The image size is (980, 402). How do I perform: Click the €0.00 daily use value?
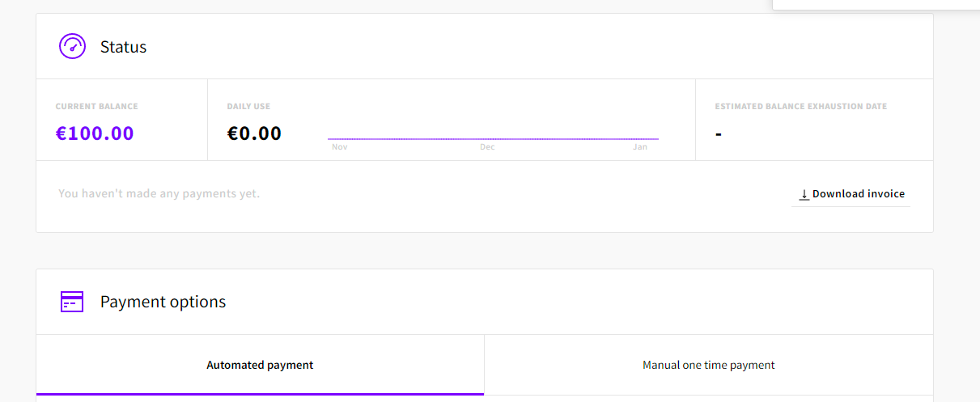pyautogui.click(x=254, y=133)
